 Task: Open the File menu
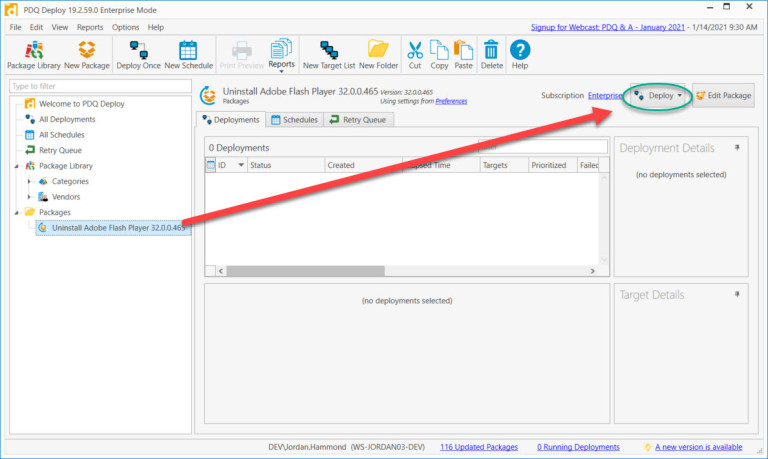[15, 27]
